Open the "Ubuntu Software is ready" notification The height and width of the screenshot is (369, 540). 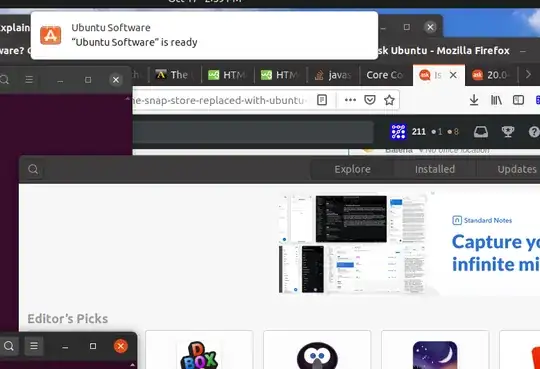pos(204,35)
